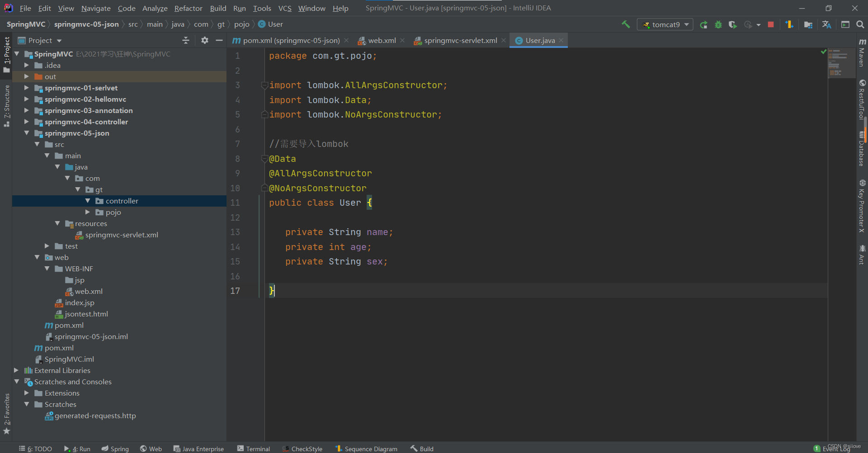The height and width of the screenshot is (453, 868).
Task: Open the Ant tool window
Action: click(x=862, y=255)
